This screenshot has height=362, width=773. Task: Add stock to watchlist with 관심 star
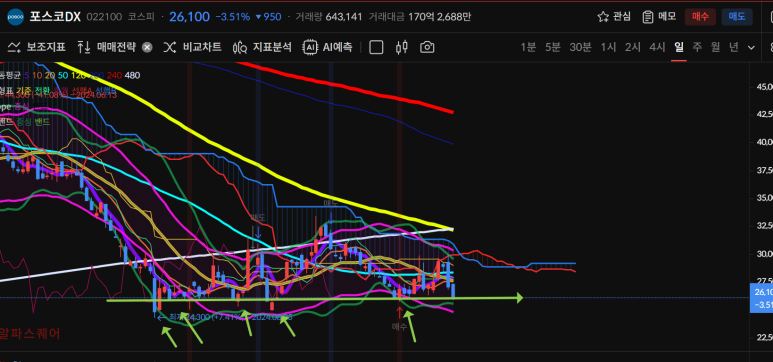[614, 17]
